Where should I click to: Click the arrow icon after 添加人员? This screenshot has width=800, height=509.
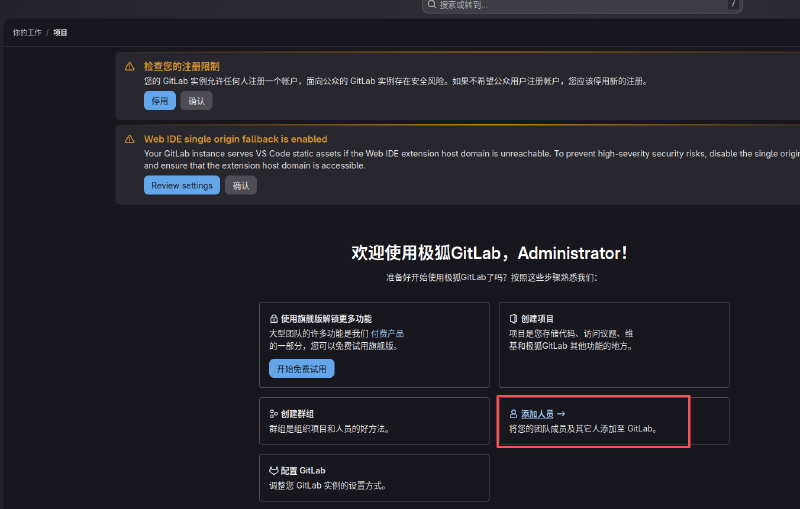pyautogui.click(x=561, y=414)
